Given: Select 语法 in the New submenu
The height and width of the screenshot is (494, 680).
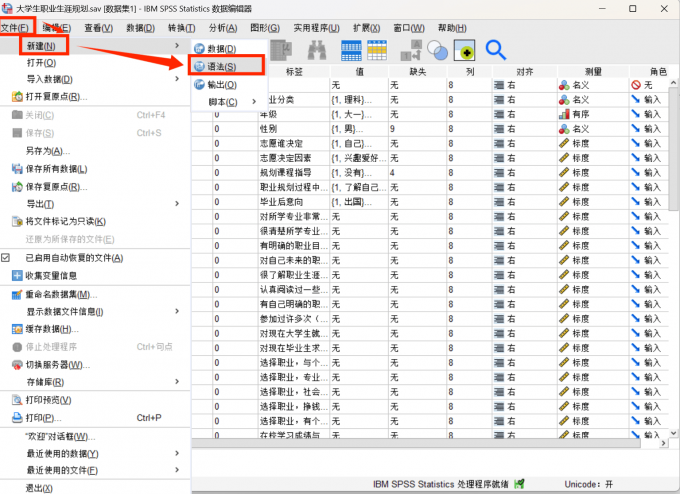Looking at the screenshot, I should tap(222, 66).
